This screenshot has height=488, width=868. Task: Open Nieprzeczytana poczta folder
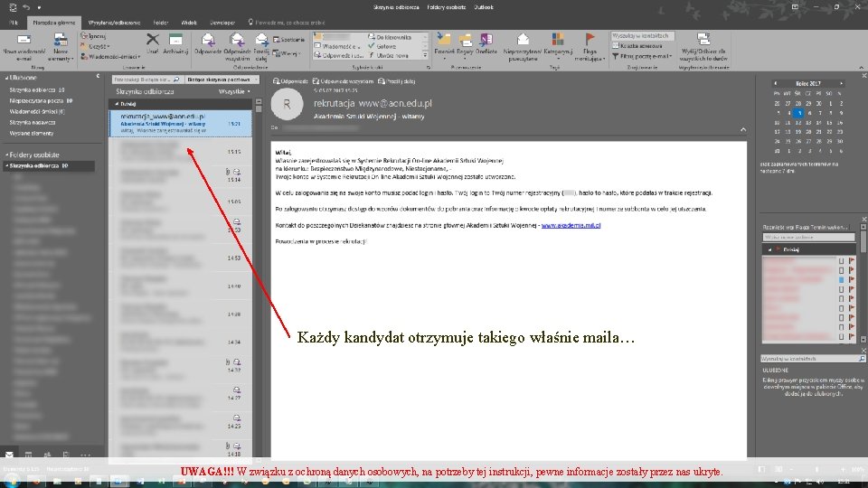coord(41,100)
